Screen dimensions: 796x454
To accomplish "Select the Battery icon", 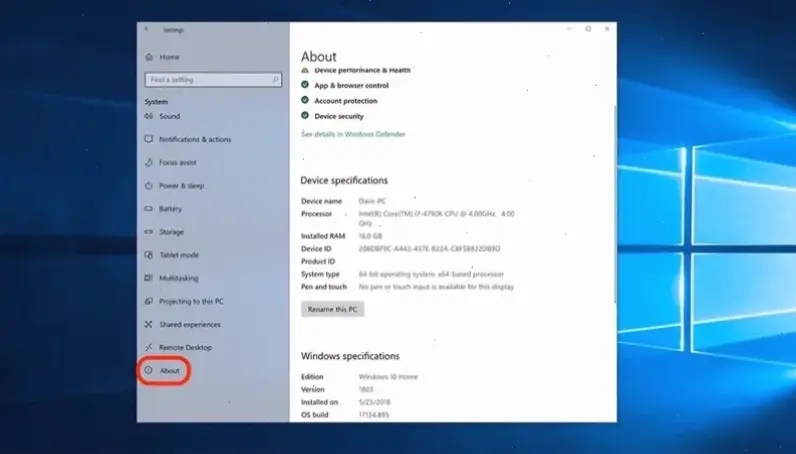I will pyautogui.click(x=148, y=209).
